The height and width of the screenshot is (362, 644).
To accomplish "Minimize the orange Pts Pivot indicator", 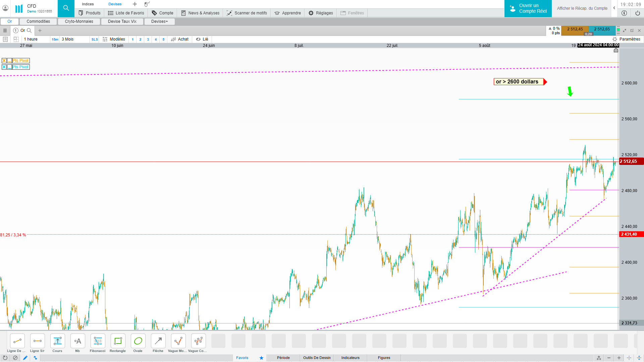I will click(9, 61).
